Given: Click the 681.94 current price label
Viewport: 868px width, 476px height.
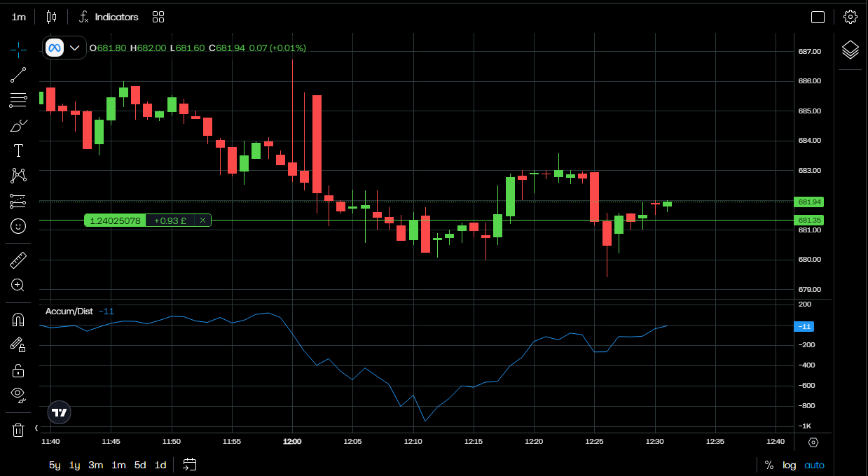Looking at the screenshot, I should point(809,202).
